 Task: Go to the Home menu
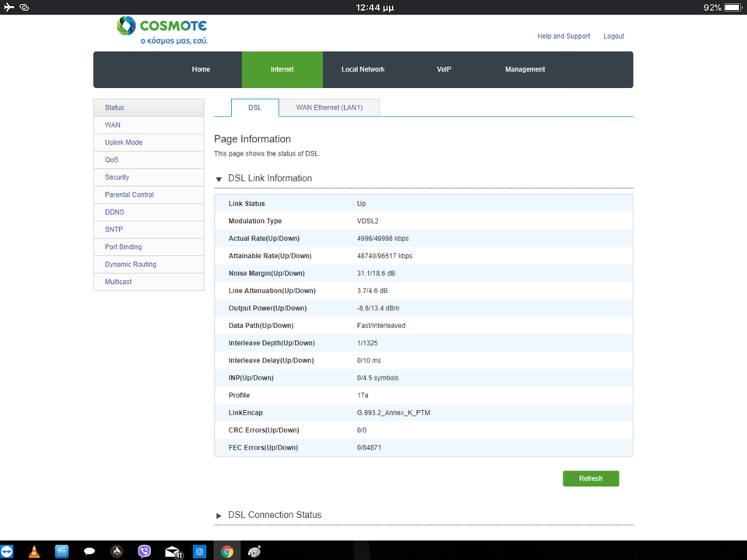pyautogui.click(x=201, y=69)
